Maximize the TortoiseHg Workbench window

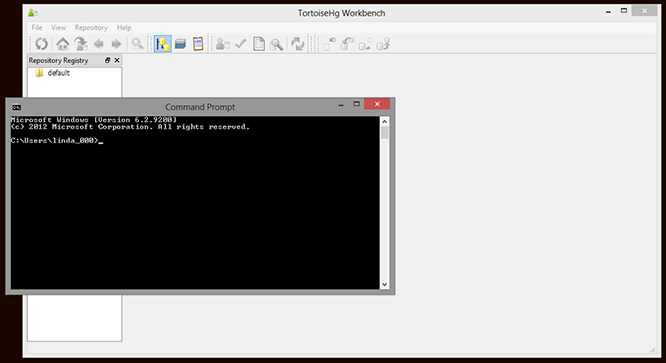(x=624, y=11)
